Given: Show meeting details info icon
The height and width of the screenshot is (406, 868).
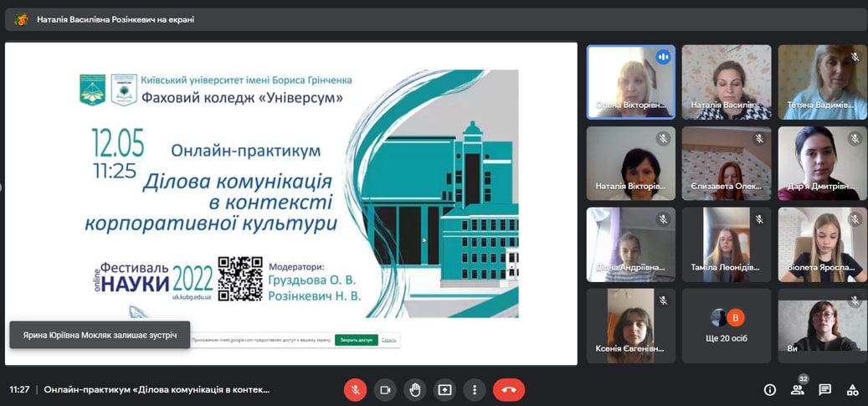Looking at the screenshot, I should [769, 390].
